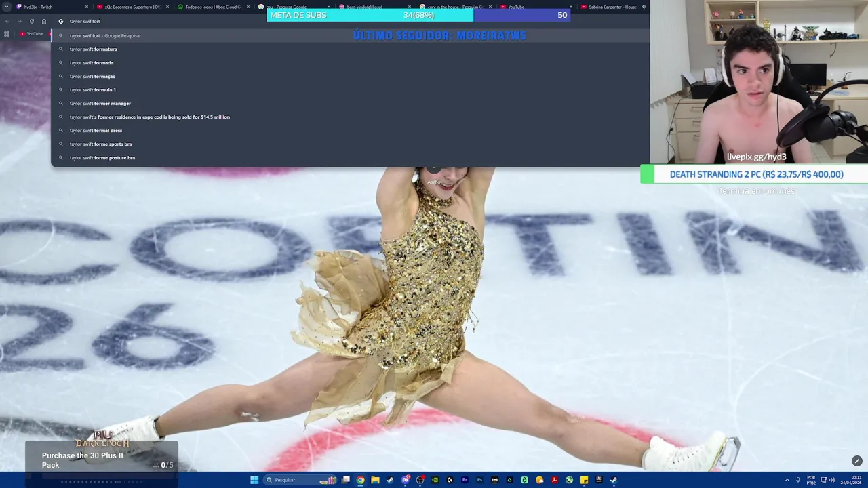The image size is (868, 488).
Task: Close the hyd3br - Twitch tab
Action: click(87, 7)
